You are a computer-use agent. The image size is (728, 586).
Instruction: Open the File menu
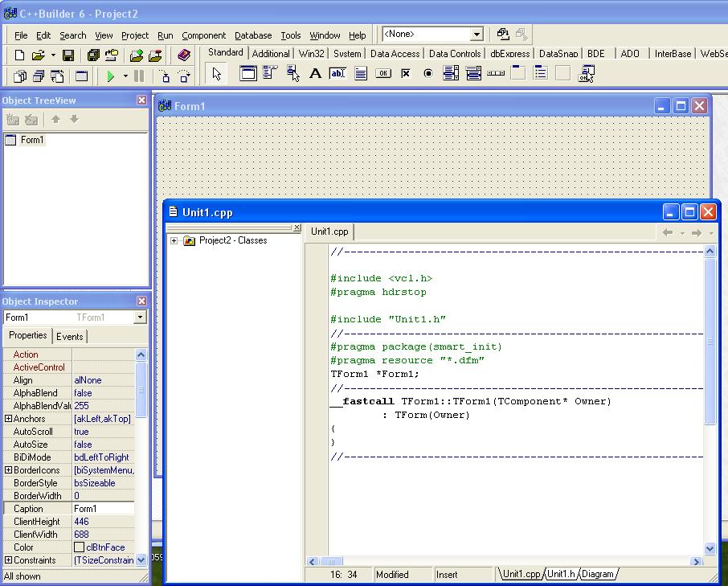21,35
